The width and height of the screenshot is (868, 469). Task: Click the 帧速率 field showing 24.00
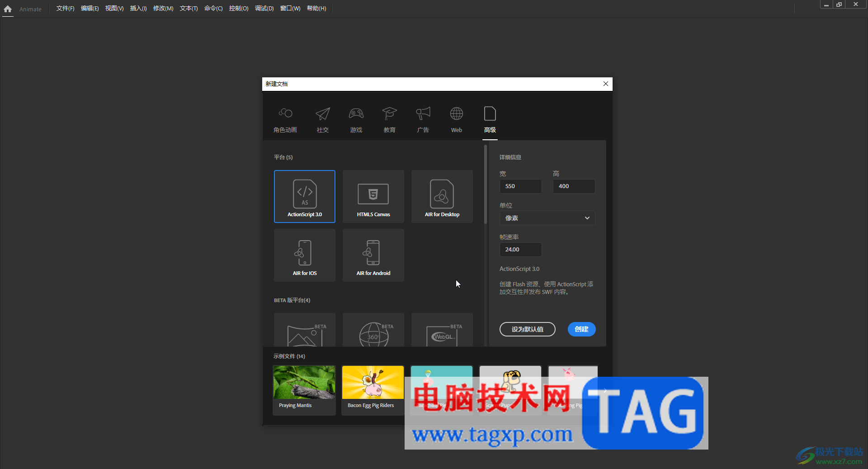520,250
